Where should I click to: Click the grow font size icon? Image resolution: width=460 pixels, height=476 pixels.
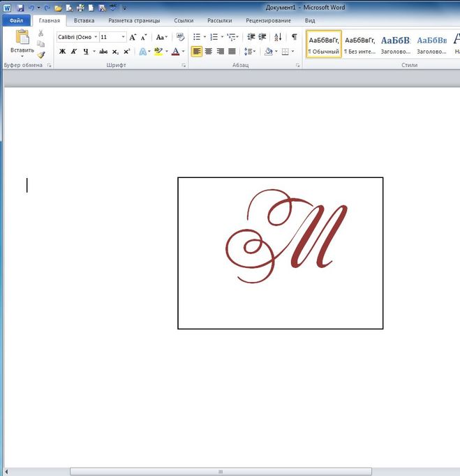click(x=133, y=37)
